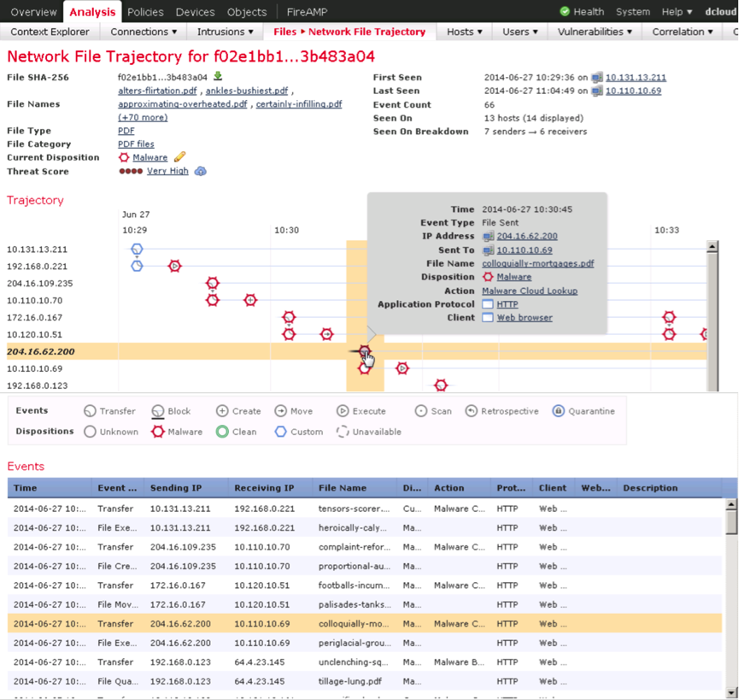Select the create event marker on 10.110.10.70 row
739x700 pixels.
(x=250, y=300)
